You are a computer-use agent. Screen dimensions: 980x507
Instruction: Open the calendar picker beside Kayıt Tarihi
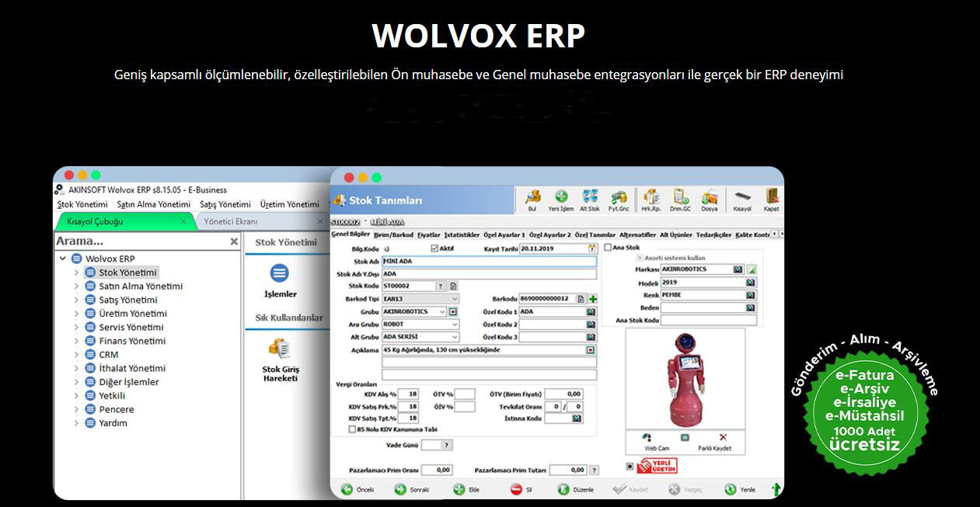[592, 248]
